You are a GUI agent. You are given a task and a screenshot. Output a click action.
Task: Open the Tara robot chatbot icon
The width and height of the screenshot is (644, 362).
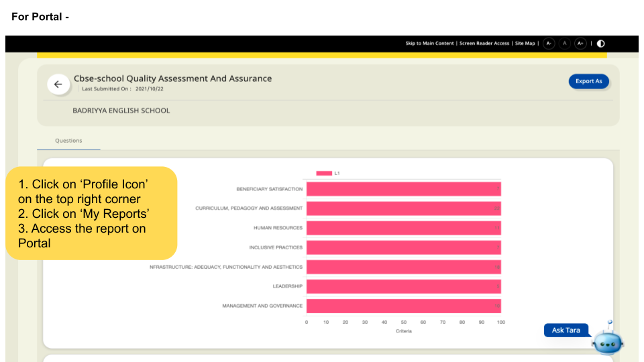(607, 341)
